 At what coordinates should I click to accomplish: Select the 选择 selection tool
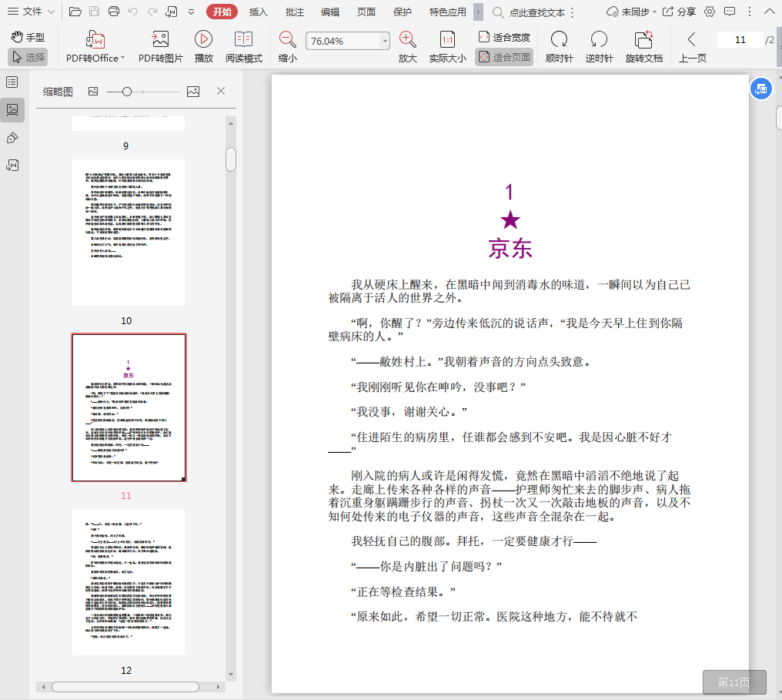(x=28, y=58)
